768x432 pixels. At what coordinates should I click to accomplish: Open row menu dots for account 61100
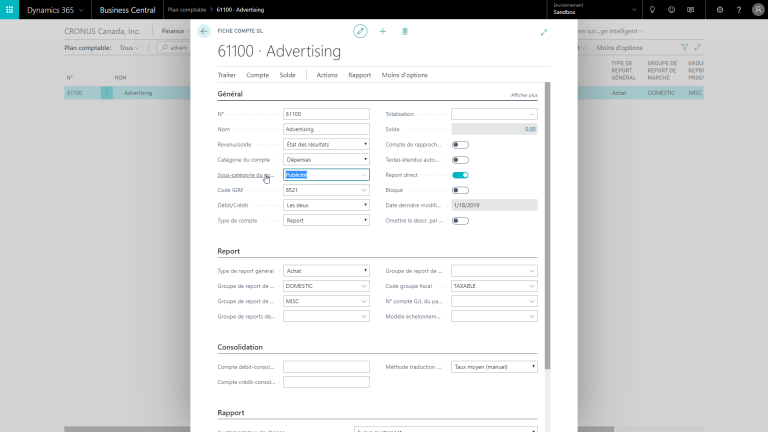[x=106, y=93]
